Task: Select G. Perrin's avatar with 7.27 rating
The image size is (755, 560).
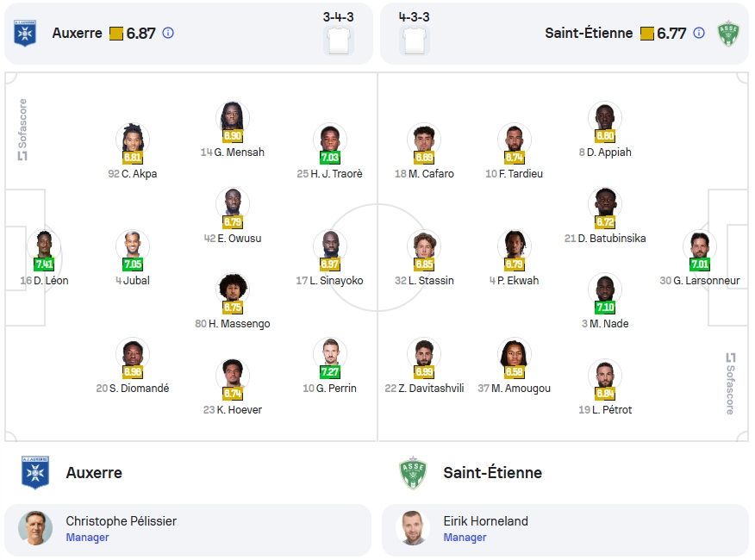Action: point(330,354)
